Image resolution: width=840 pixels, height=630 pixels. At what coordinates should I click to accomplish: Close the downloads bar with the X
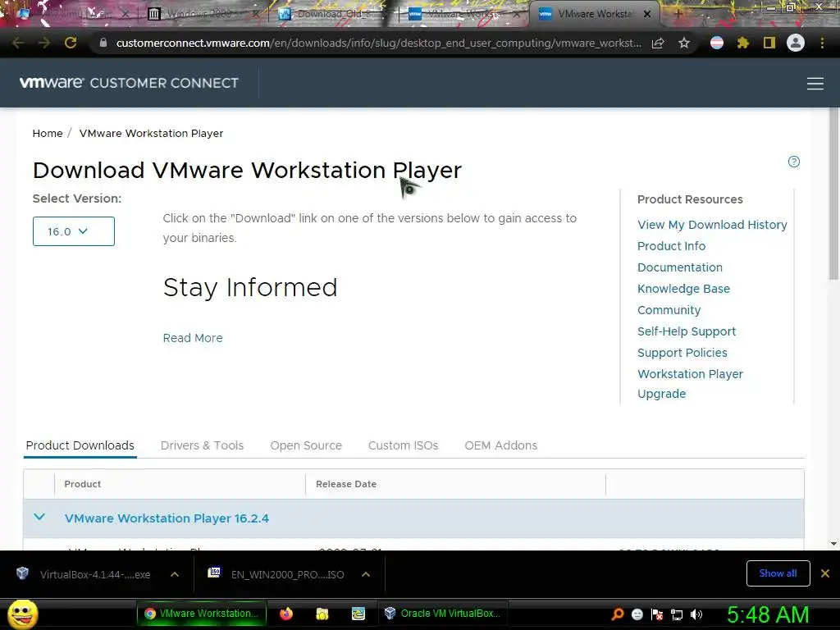point(825,573)
